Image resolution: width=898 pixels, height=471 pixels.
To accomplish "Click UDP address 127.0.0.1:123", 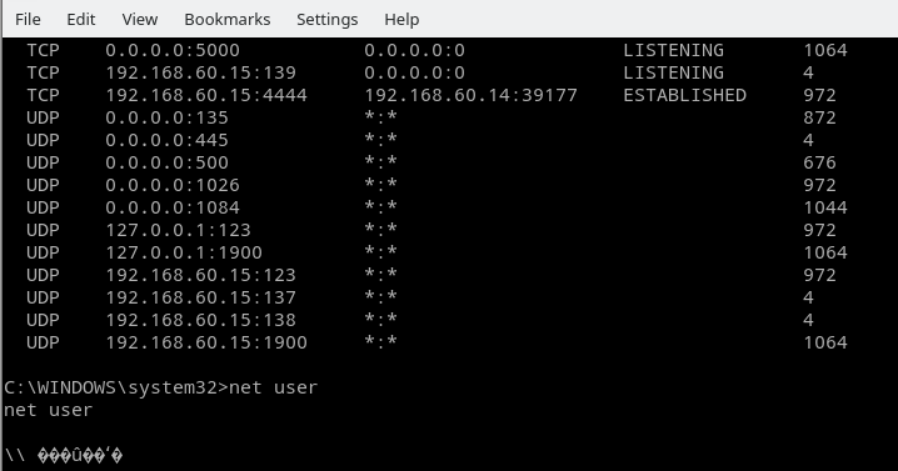I will (178, 230).
